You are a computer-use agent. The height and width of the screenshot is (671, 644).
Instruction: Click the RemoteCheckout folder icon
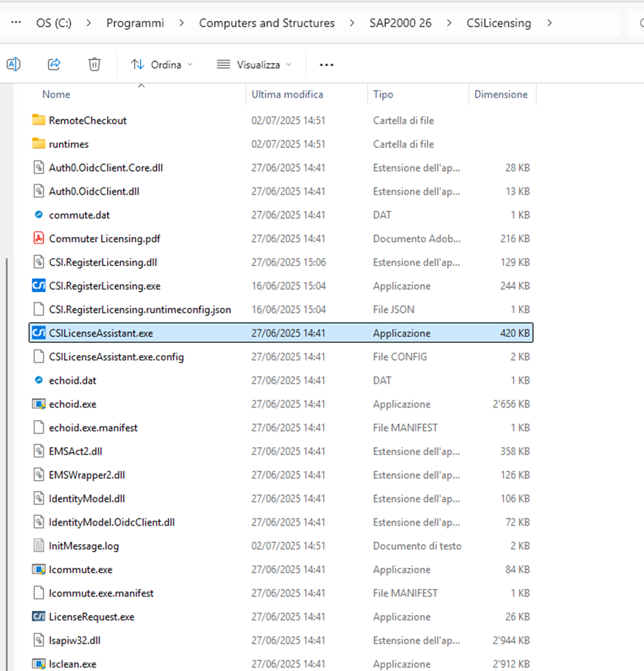click(39, 120)
